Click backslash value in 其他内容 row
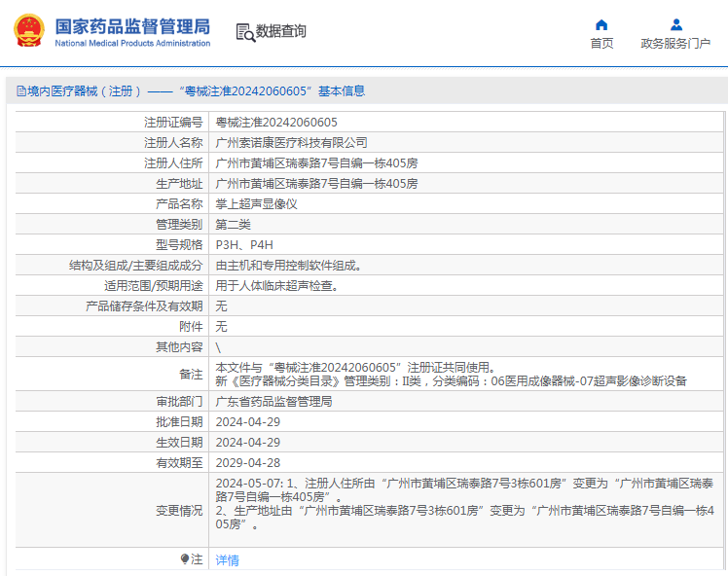 click(x=218, y=347)
